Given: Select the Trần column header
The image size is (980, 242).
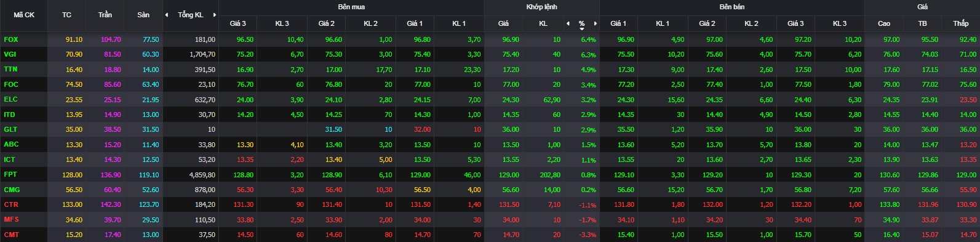Looking at the screenshot, I should (105, 15).
